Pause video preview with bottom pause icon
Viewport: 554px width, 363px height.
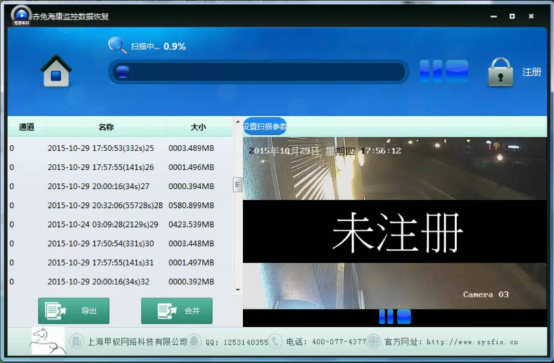pyautogui.click(x=386, y=316)
